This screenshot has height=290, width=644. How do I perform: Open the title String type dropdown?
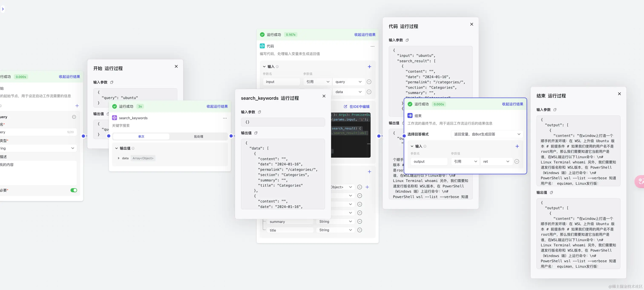point(335,230)
